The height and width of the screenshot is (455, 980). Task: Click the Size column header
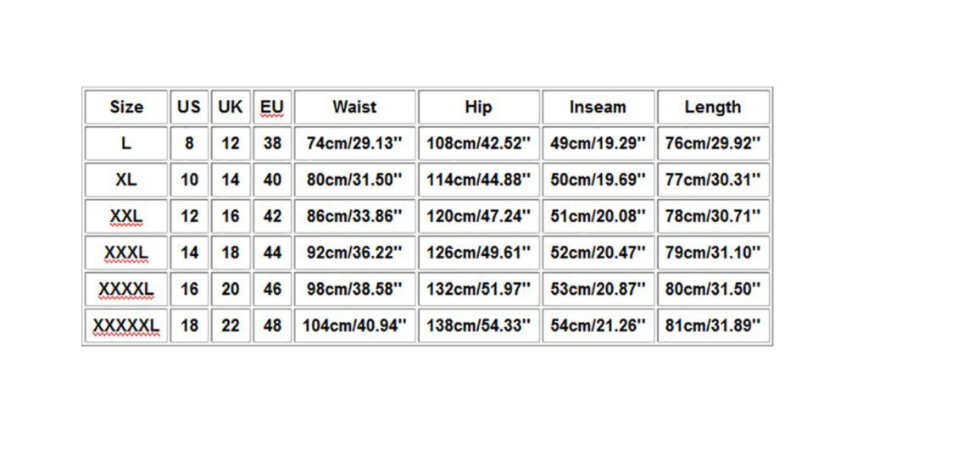pos(126,107)
